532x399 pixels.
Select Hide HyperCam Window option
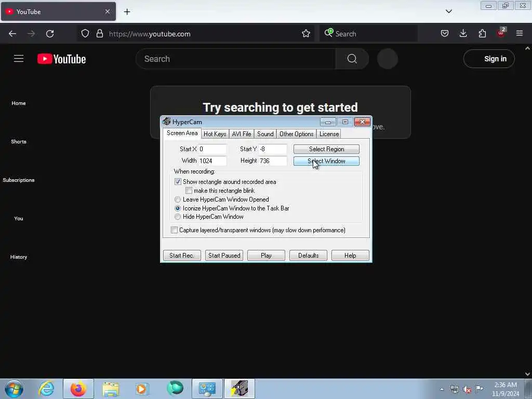[x=178, y=217]
